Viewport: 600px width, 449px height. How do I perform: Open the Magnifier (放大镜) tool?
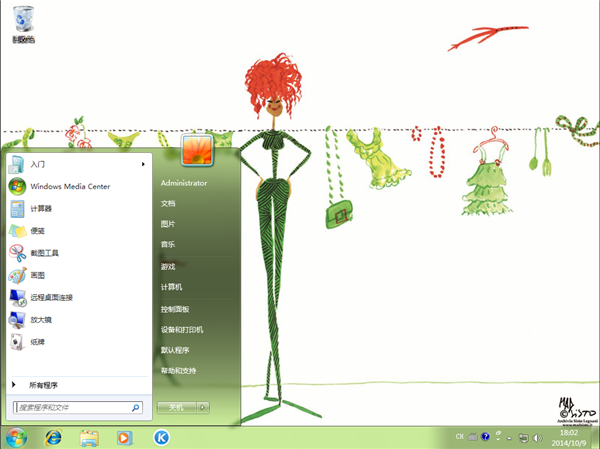click(x=40, y=320)
